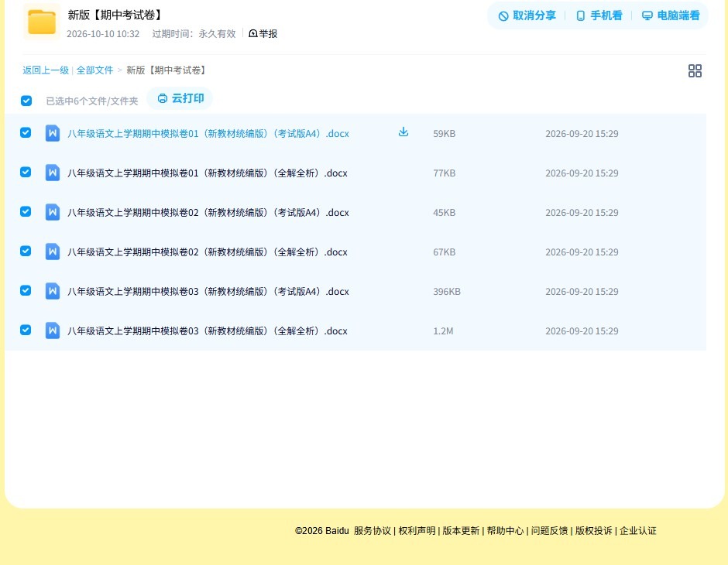Click the 1.2M file size cell
This screenshot has height=565, width=728.
click(x=443, y=330)
